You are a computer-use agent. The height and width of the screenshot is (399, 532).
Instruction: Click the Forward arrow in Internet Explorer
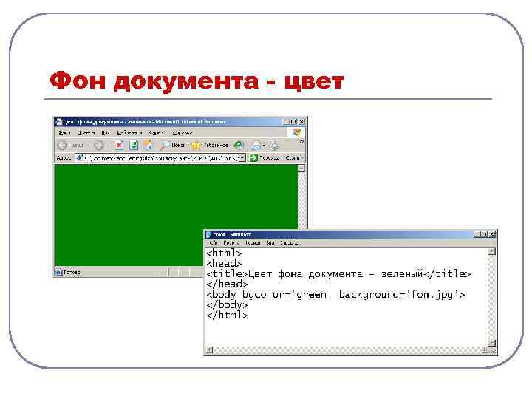[98, 146]
